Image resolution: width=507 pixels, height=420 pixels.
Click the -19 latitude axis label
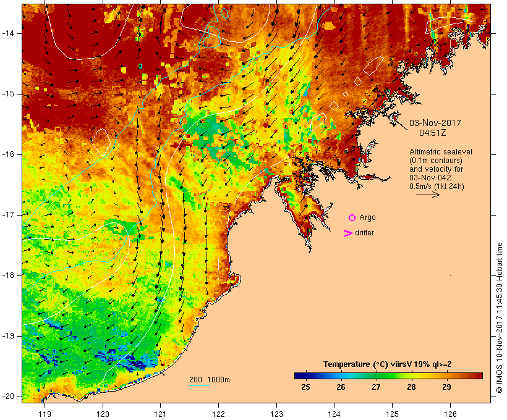tap(8, 336)
